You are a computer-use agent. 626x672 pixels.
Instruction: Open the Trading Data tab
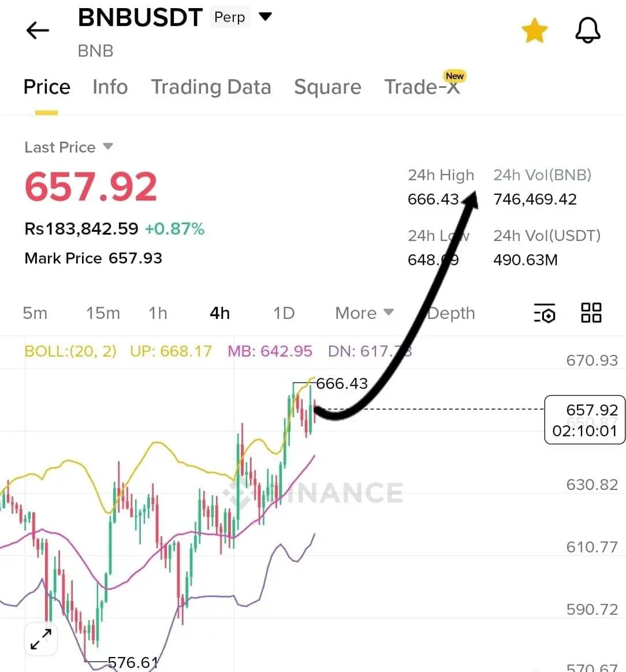[211, 87]
